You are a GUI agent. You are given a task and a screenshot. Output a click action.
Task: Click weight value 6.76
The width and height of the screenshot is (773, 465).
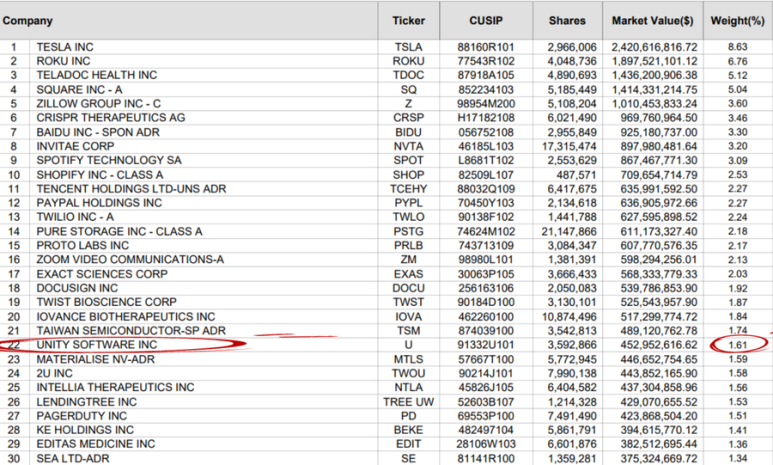tap(738, 61)
